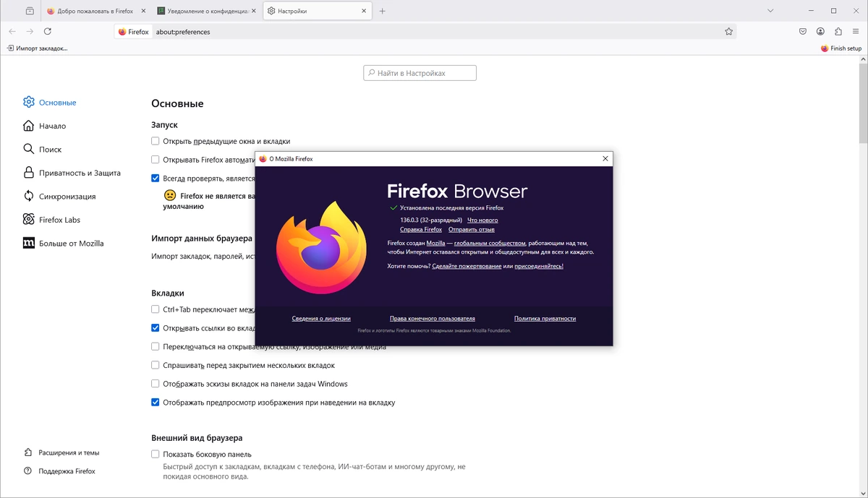Toggle Всегда проверять default browser checkbox
Image resolution: width=868 pixels, height=498 pixels.
click(156, 179)
